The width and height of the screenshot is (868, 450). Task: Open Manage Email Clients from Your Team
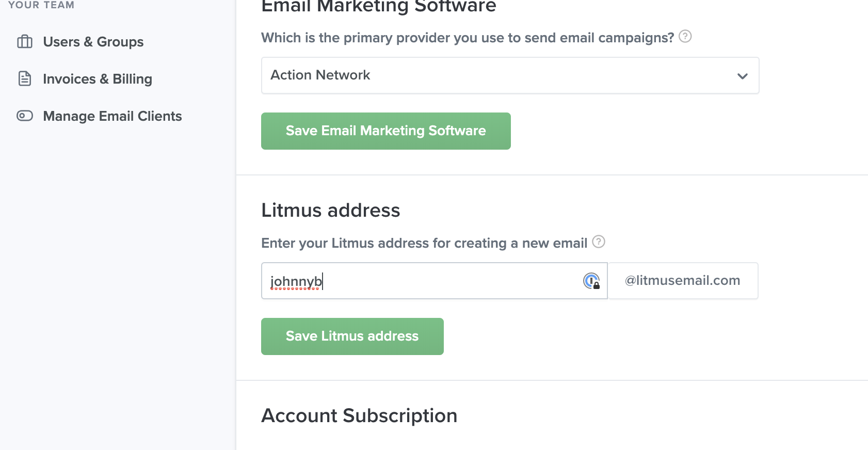[x=112, y=116]
